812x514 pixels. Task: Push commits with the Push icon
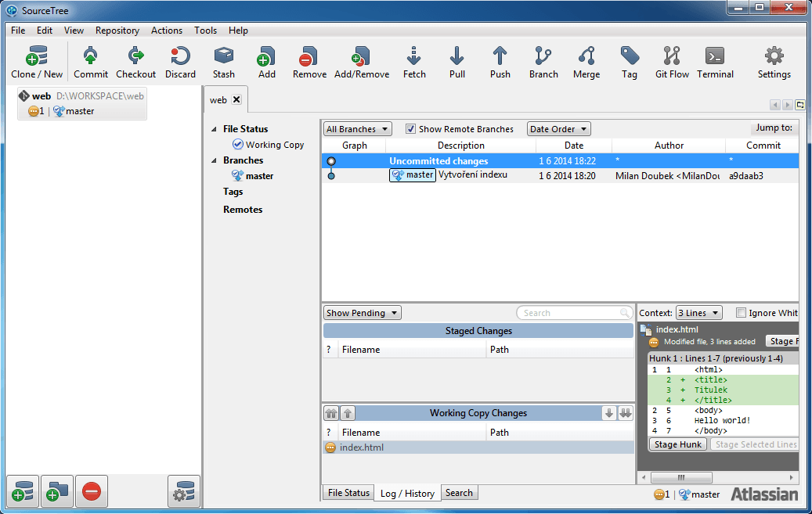click(500, 62)
